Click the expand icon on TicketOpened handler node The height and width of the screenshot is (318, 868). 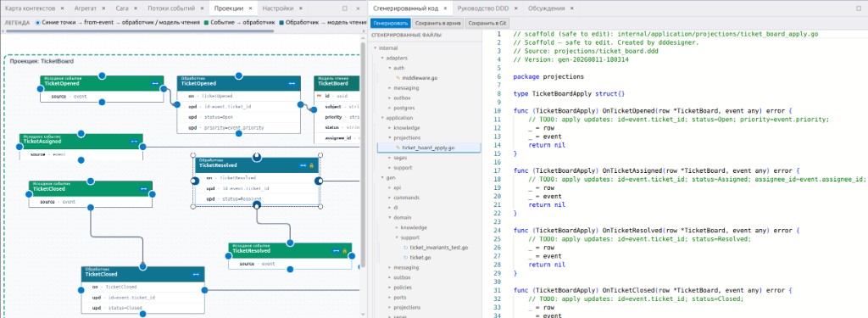click(292, 84)
